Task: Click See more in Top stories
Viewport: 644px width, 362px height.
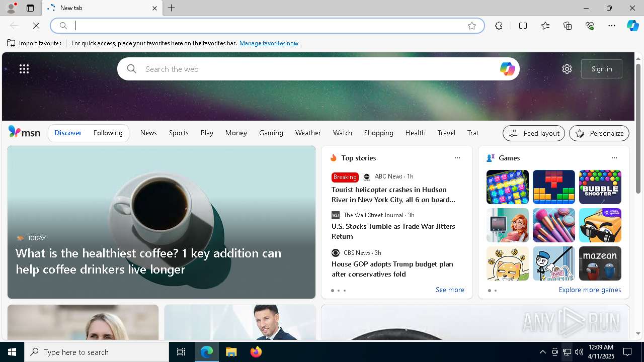Action: (450, 290)
